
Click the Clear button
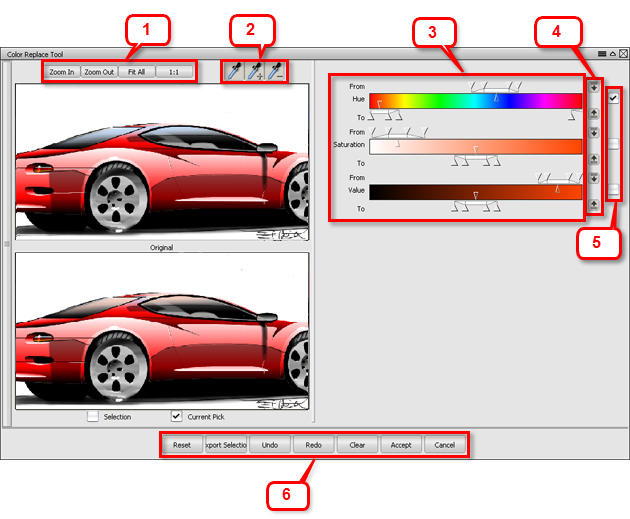coord(357,445)
